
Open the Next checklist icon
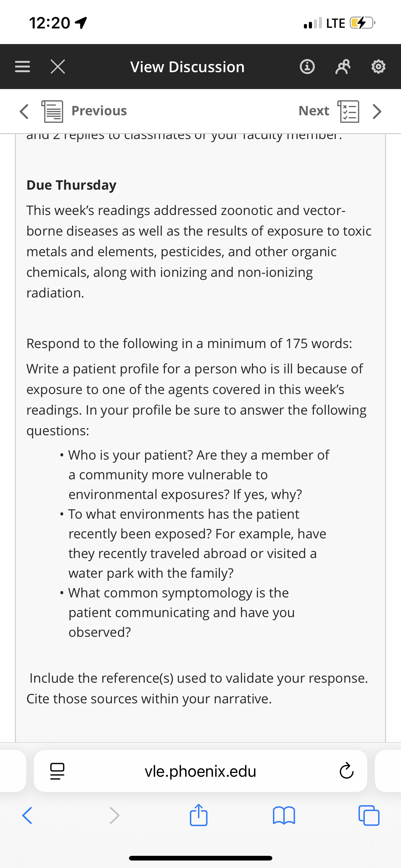coord(349,111)
